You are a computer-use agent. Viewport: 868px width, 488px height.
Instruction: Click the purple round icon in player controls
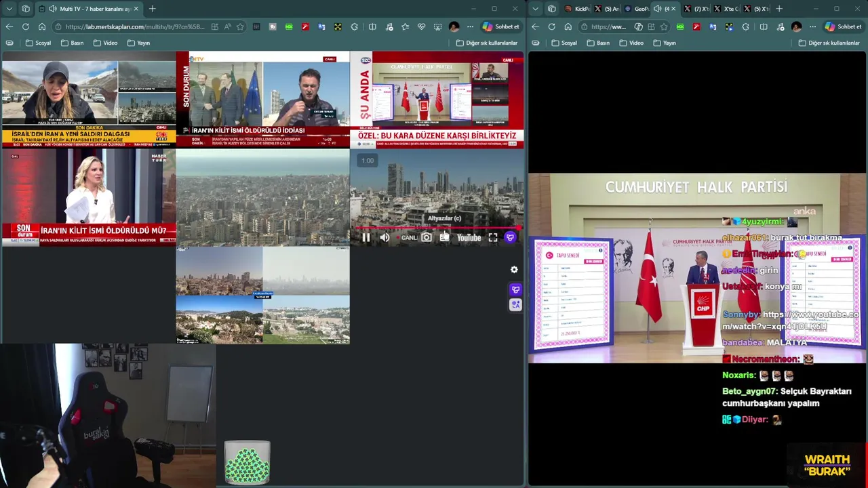click(511, 237)
